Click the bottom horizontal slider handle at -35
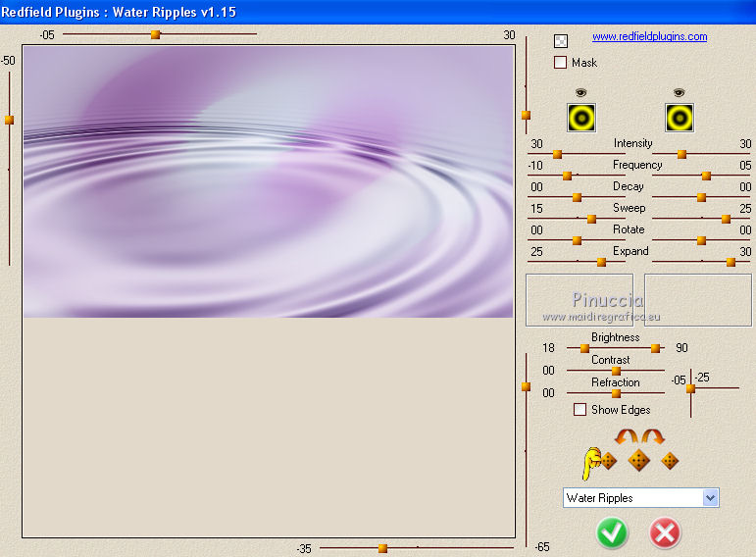This screenshot has height=557, width=756. coord(382,548)
